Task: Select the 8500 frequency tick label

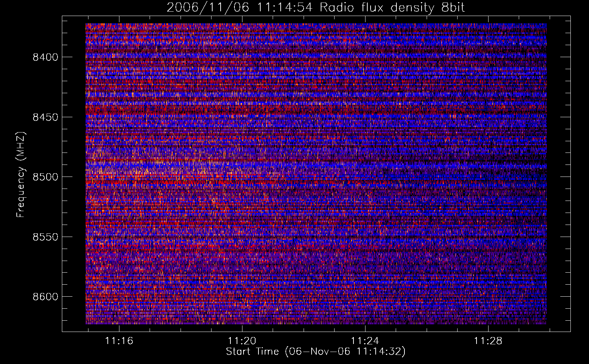Action: click(x=46, y=177)
